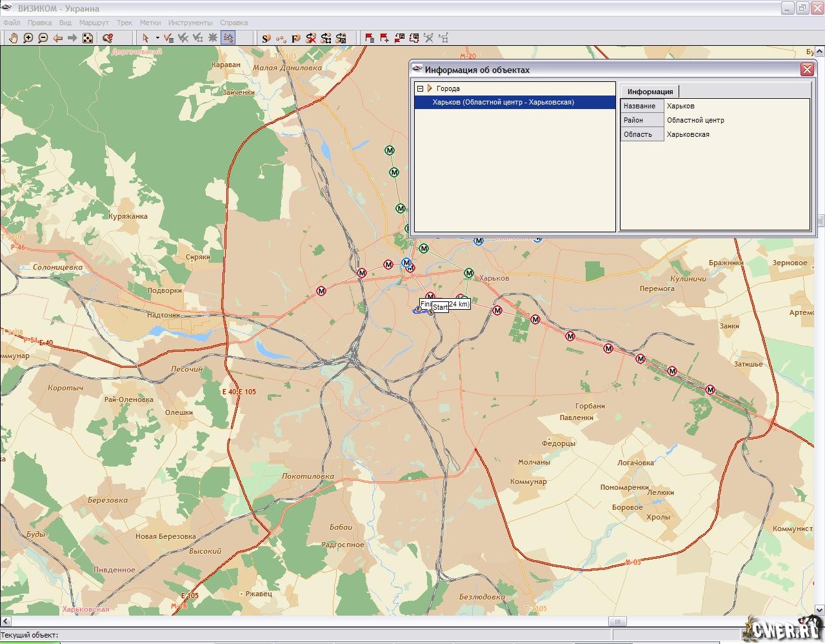Click the Start label on the map

coord(441,308)
